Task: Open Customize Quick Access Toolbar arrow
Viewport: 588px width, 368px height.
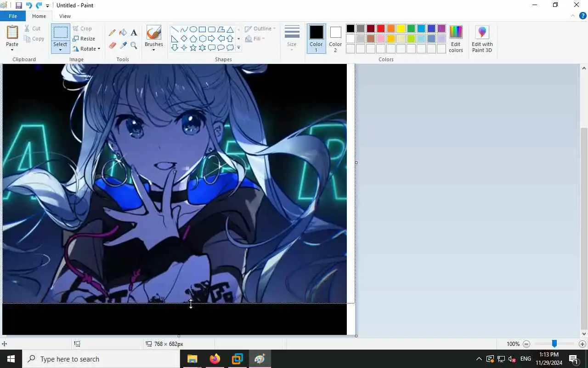Action: pyautogui.click(x=47, y=6)
